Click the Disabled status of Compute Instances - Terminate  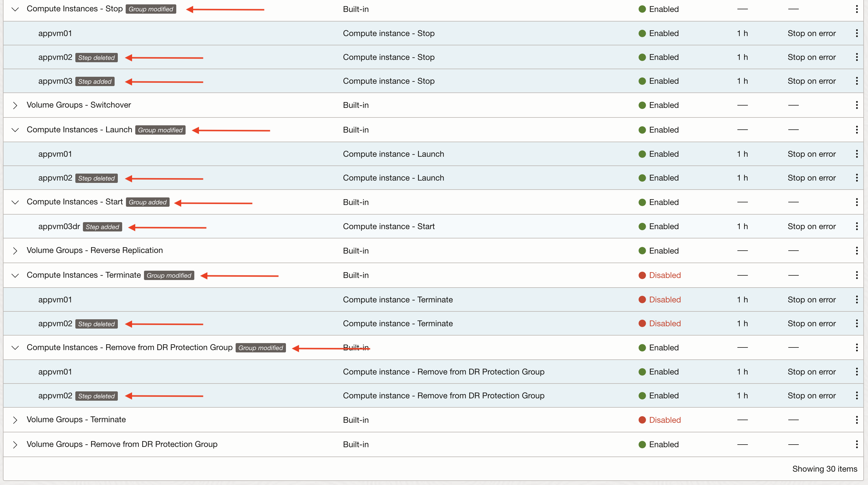664,275
